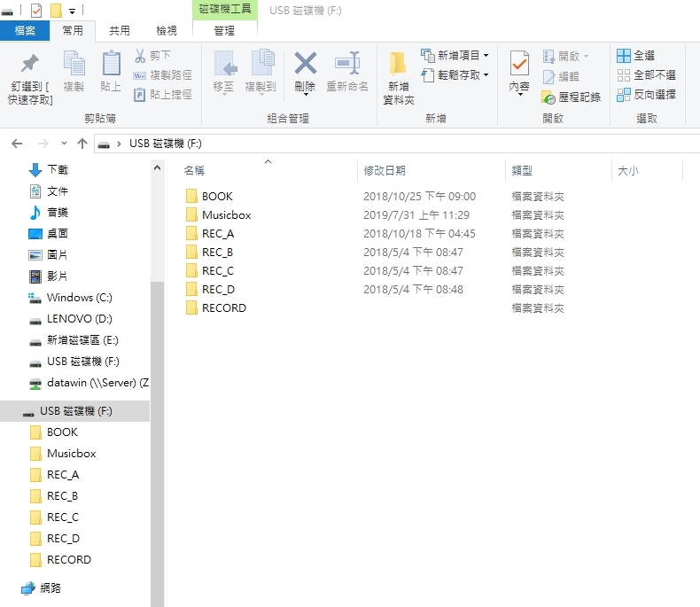This screenshot has width=700, height=607.
Task: Open recent locations chevron dropdown
Action: click(64, 144)
